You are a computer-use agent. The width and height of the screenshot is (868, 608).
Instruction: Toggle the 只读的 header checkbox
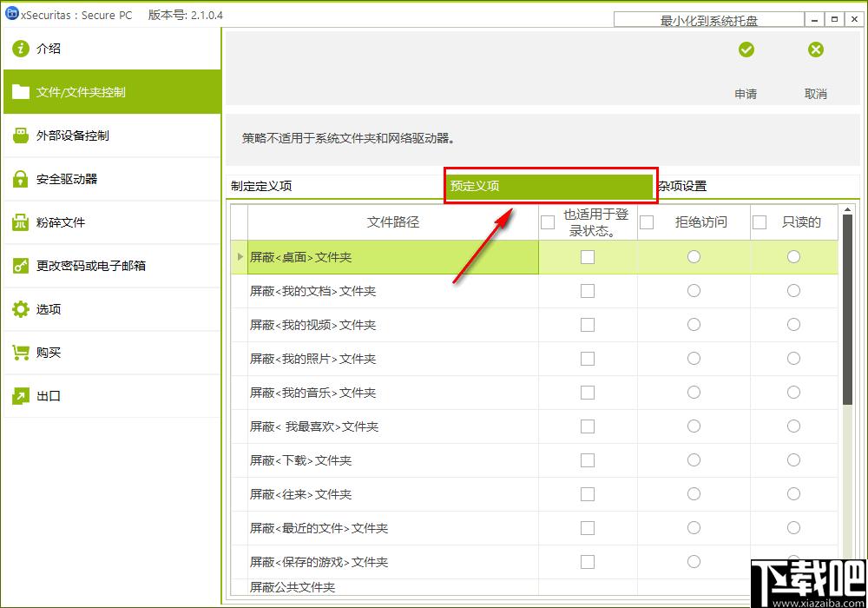759,222
